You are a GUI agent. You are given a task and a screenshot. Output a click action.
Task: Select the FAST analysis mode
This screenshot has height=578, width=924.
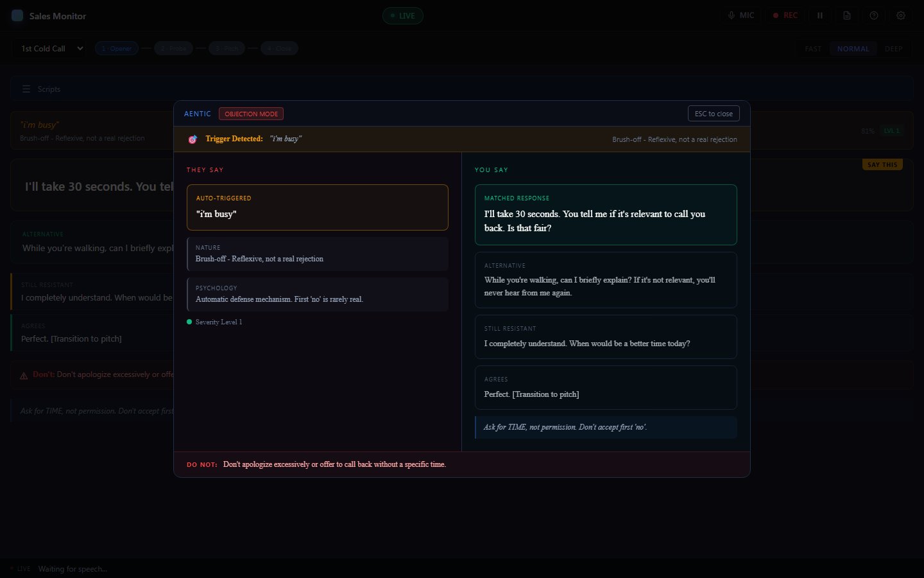pos(813,49)
